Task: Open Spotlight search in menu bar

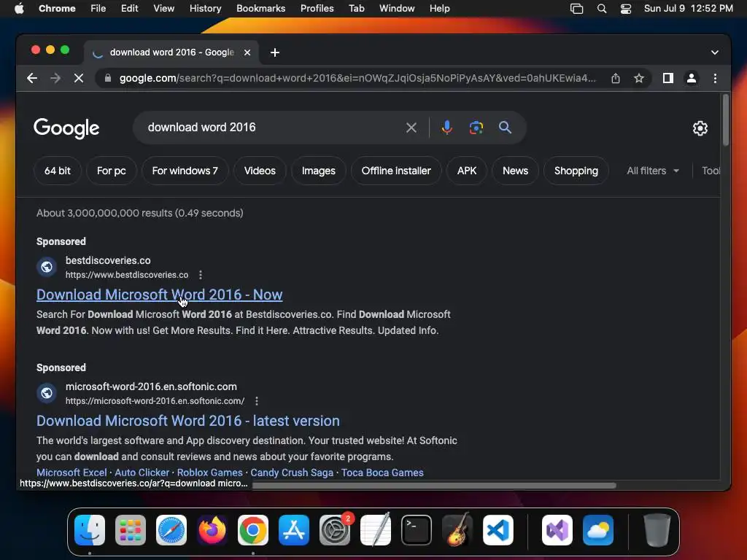Action: (602, 9)
